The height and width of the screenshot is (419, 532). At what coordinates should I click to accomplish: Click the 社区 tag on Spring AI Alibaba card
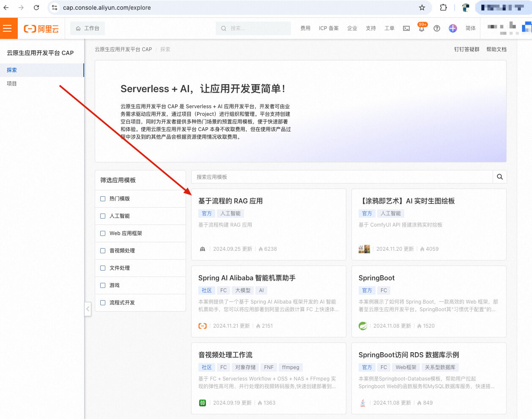tap(207, 290)
